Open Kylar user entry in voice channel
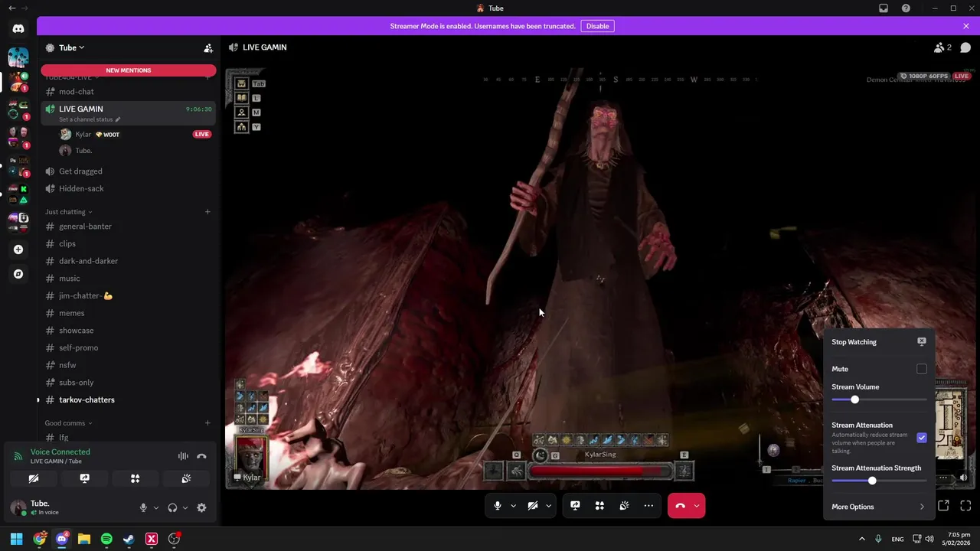 (135, 134)
